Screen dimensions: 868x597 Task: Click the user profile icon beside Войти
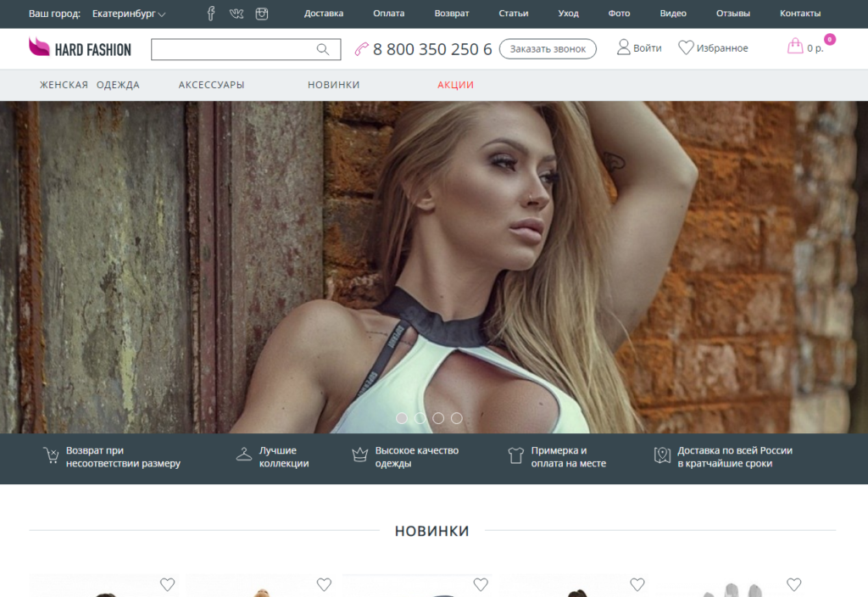click(x=623, y=47)
